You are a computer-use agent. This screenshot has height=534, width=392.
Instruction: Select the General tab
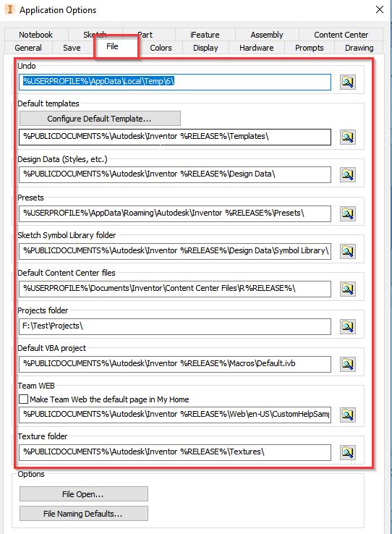click(x=28, y=48)
